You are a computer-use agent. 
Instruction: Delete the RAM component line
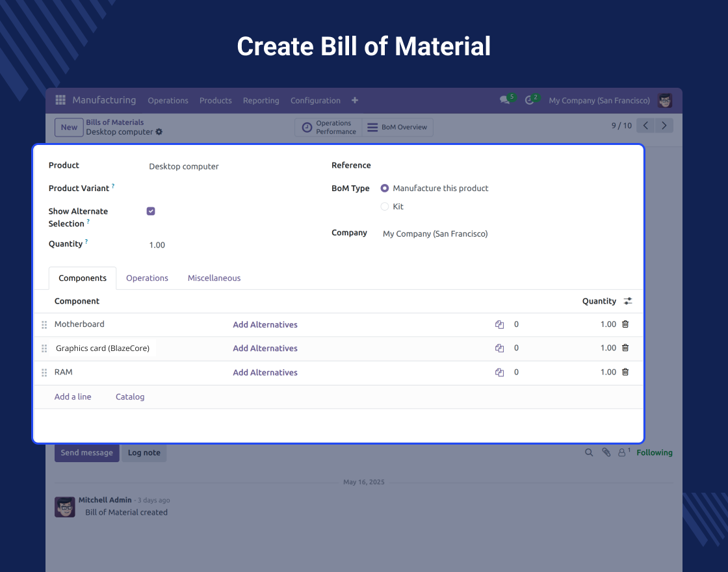[x=625, y=372]
